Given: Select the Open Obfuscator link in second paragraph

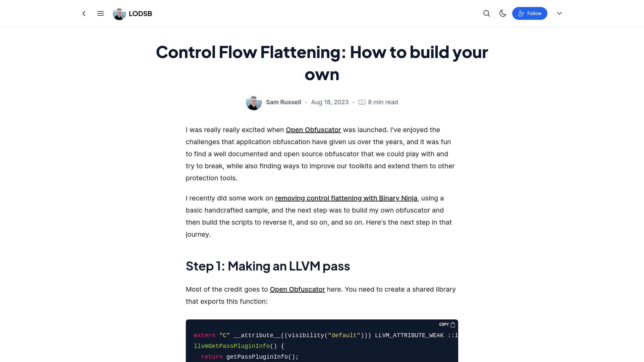Looking at the screenshot, I should (297, 289).
